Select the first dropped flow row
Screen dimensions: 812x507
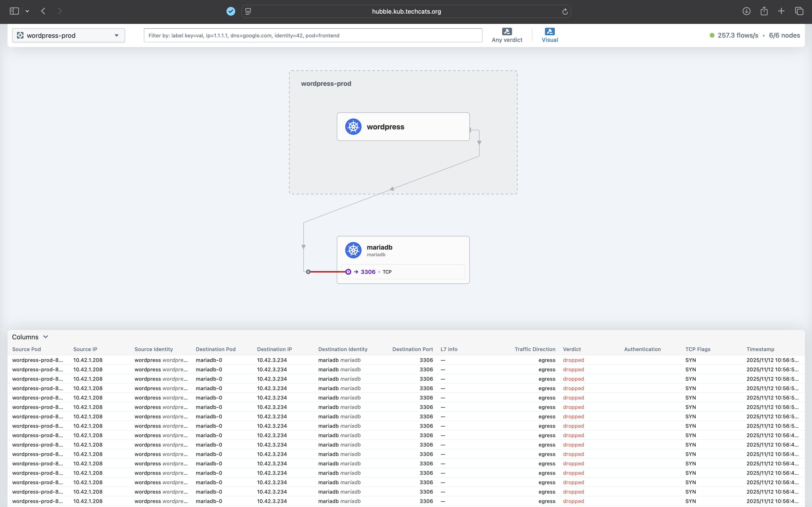[402, 360]
